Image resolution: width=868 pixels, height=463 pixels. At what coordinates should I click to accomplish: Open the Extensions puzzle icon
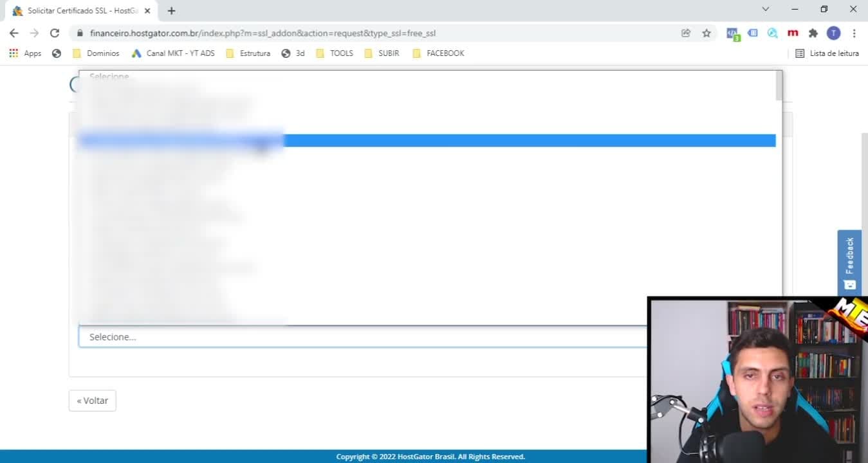pyautogui.click(x=813, y=33)
